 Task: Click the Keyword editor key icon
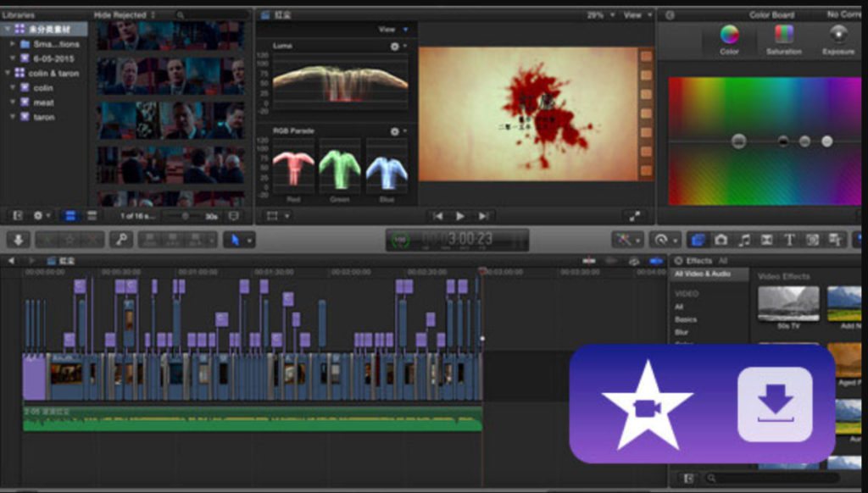click(x=120, y=240)
